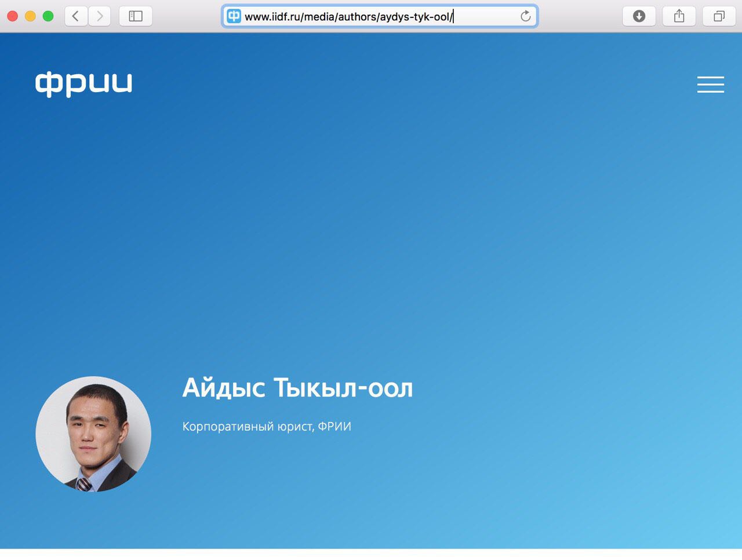Minimize the window with the yellow button

tap(30, 16)
